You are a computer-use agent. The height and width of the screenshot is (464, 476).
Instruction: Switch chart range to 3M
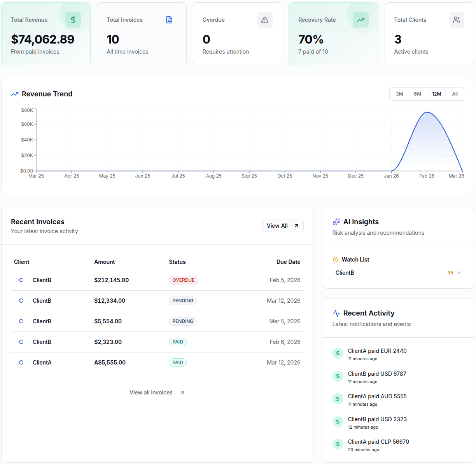coord(399,94)
